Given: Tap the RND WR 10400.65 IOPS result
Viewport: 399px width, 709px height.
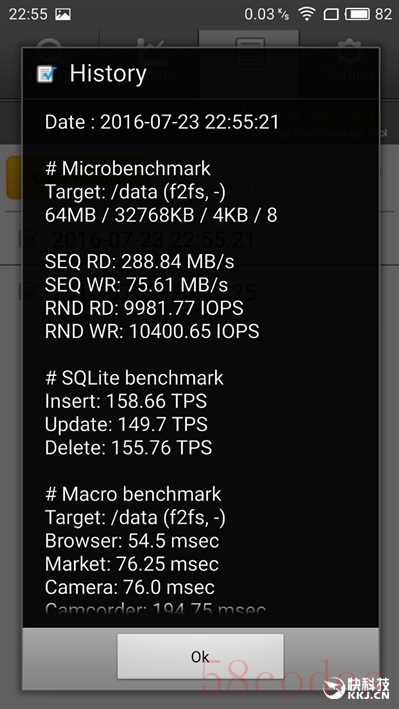Looking at the screenshot, I should click(152, 331).
